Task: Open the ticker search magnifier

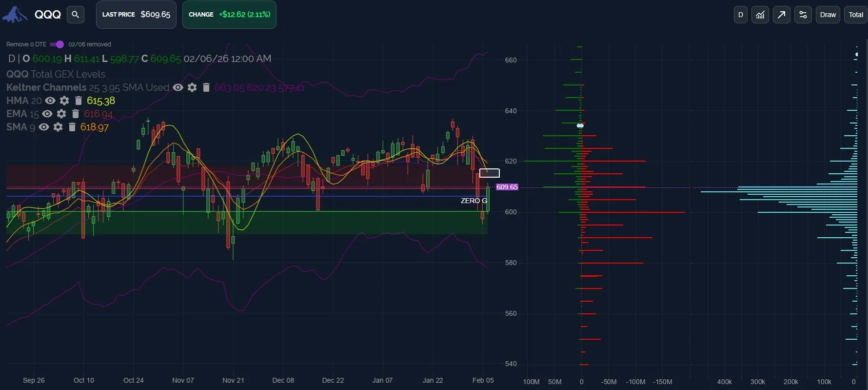Action: (x=75, y=15)
